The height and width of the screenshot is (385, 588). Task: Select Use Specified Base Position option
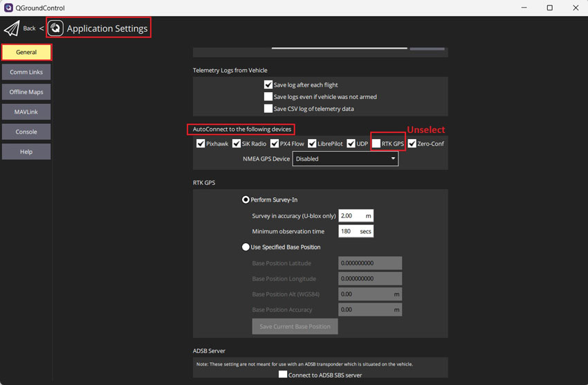click(246, 247)
